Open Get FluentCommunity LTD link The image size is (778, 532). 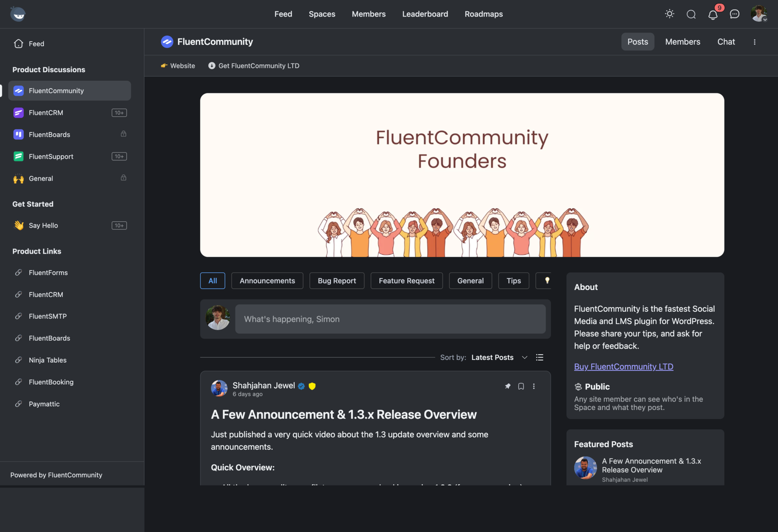pos(254,66)
